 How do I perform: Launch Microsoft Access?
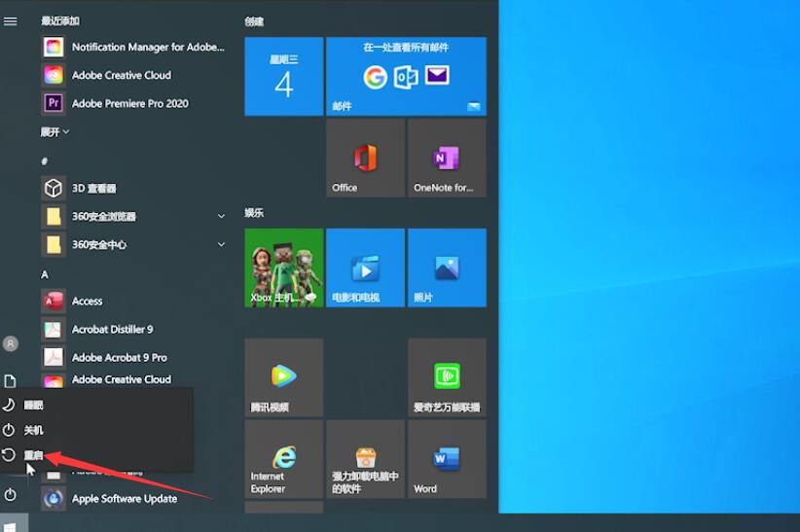(133, 301)
